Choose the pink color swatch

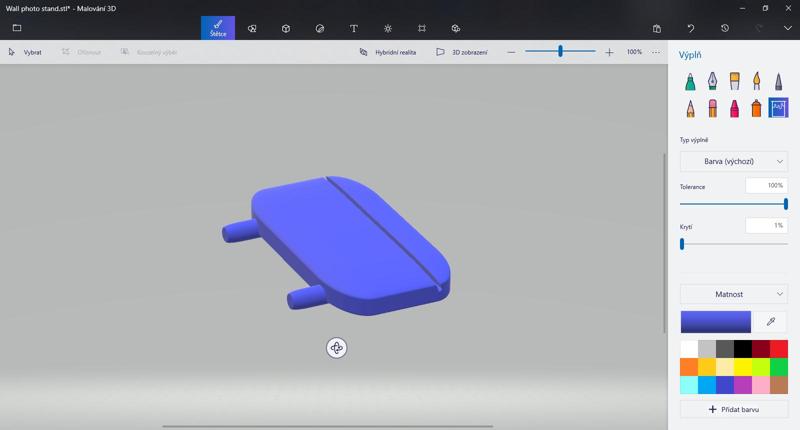pos(761,385)
